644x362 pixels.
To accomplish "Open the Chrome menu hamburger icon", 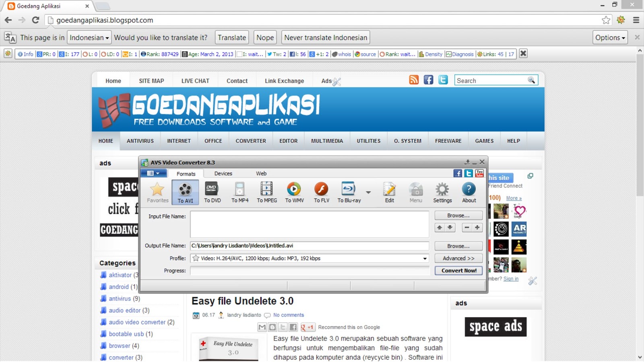I will point(636,20).
